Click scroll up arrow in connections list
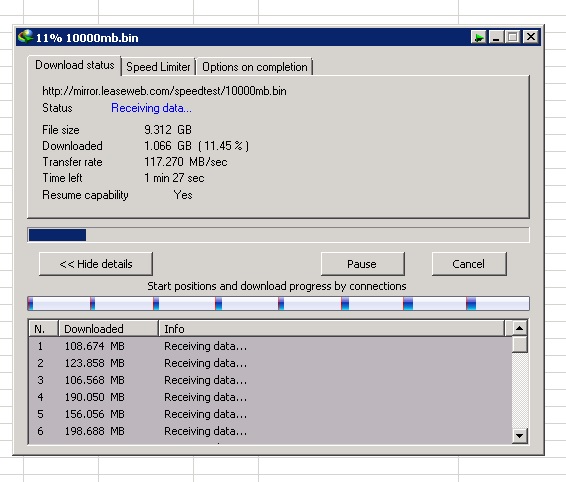The height and width of the screenshot is (482, 566). 519,328
